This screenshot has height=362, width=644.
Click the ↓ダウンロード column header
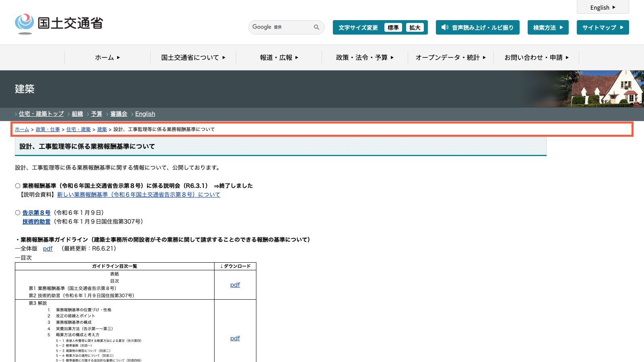[x=235, y=266]
